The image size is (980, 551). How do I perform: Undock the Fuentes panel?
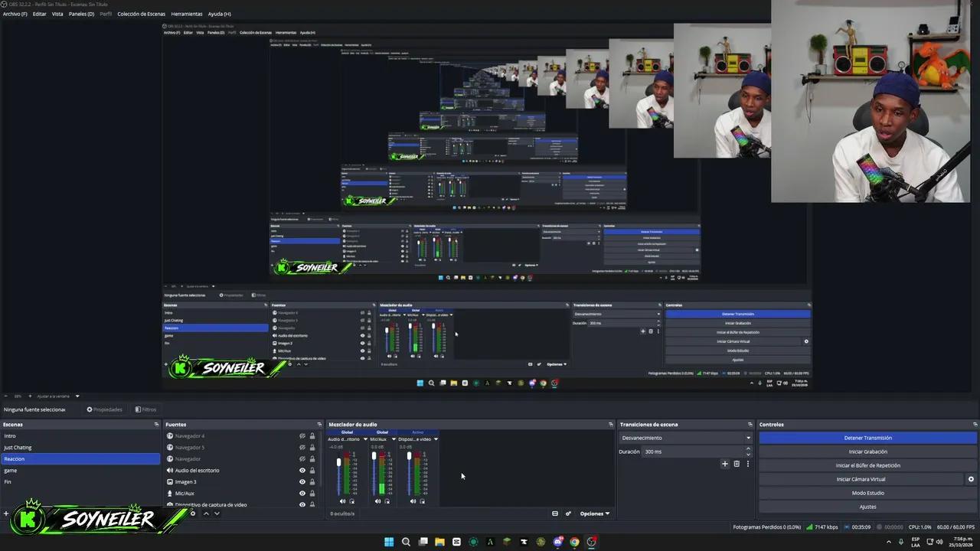[x=319, y=425]
